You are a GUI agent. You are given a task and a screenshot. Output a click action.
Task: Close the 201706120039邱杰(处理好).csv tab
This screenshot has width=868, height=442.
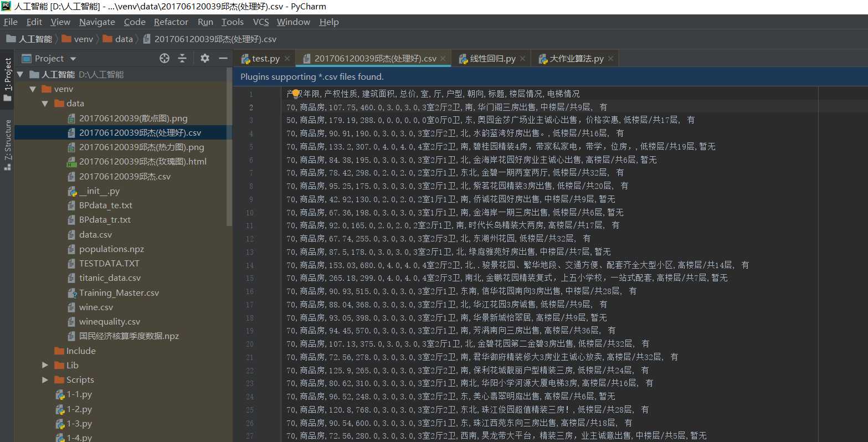point(443,59)
